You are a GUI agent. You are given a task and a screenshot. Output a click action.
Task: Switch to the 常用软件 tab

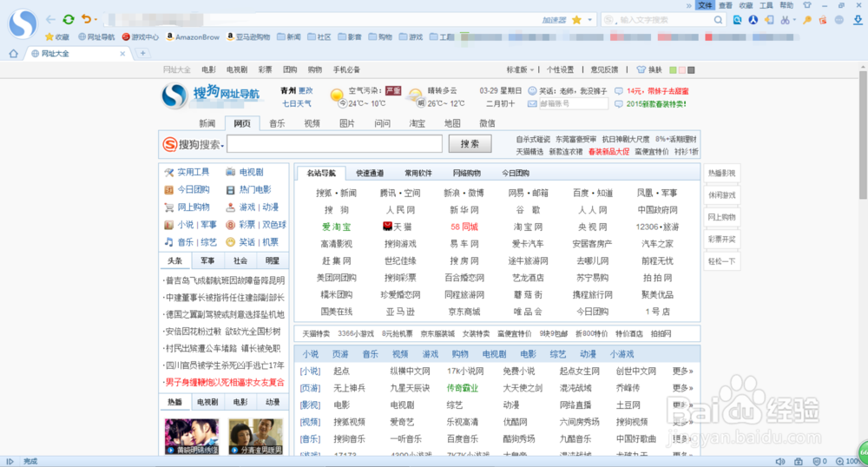pos(418,174)
